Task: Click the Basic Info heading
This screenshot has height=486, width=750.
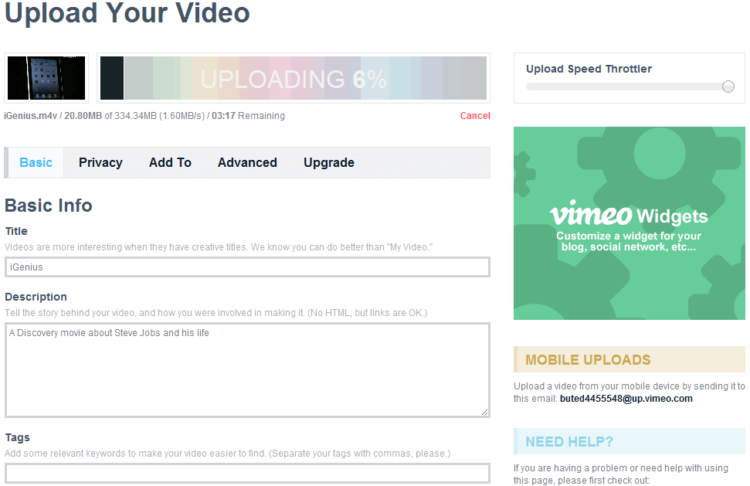Action: (48, 206)
